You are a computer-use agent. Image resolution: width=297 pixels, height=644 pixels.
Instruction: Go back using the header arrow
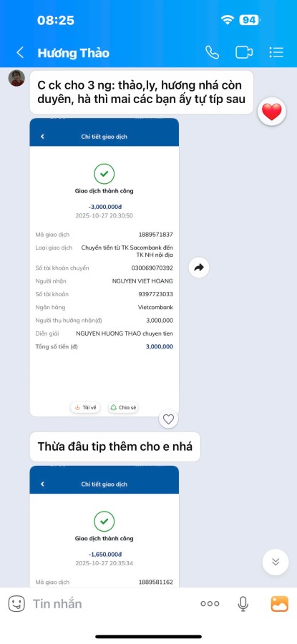[x=20, y=52]
